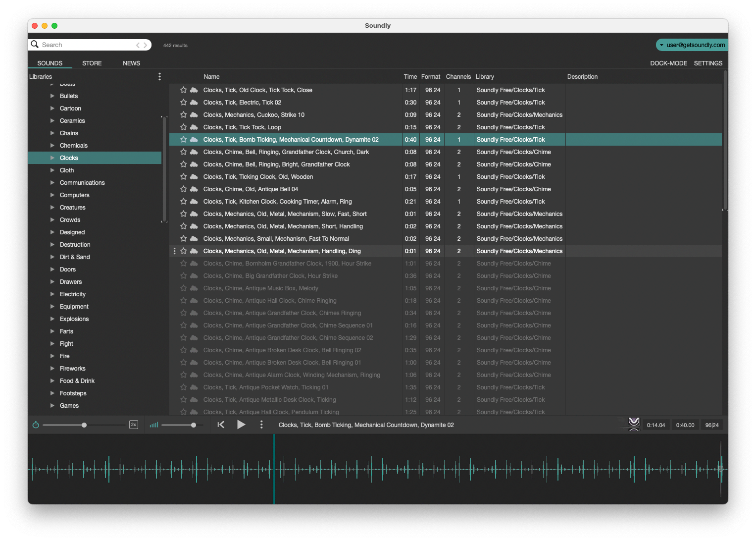The image size is (756, 541).
Task: Star the Bomb Ticking, Mechanical Countdown row
Action: coord(183,140)
